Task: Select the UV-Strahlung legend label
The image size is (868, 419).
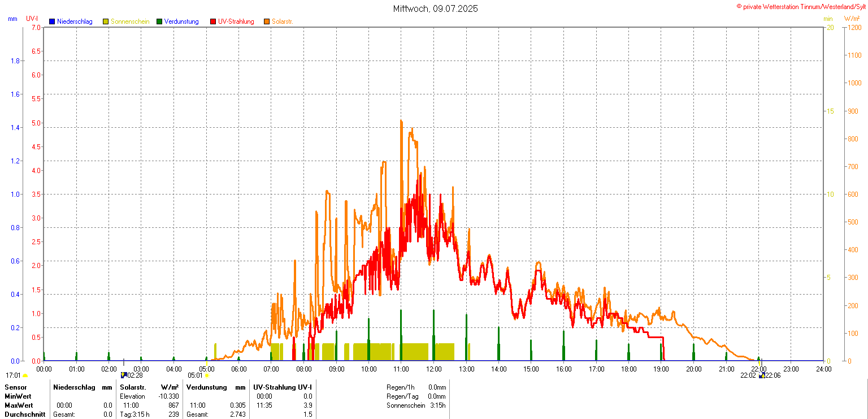Action: (236, 21)
